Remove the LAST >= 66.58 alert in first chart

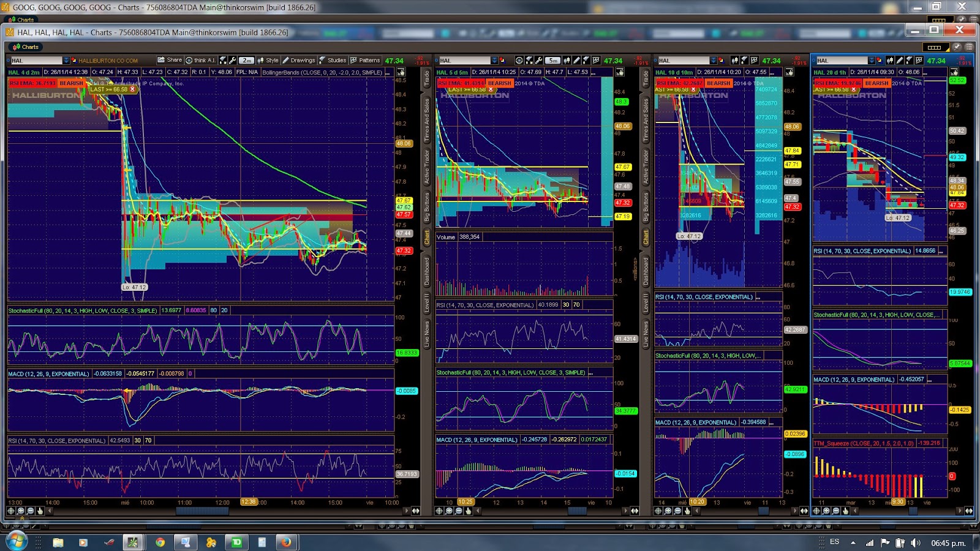[x=132, y=89]
